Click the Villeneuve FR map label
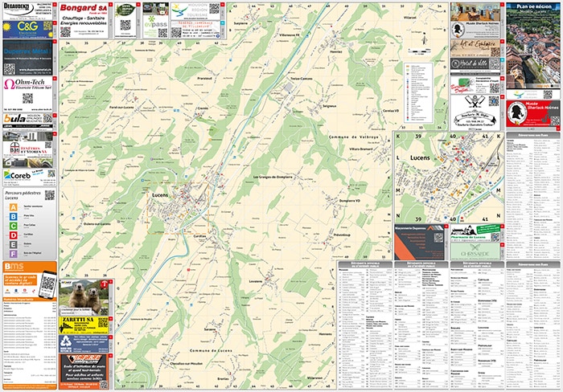 (289, 35)
